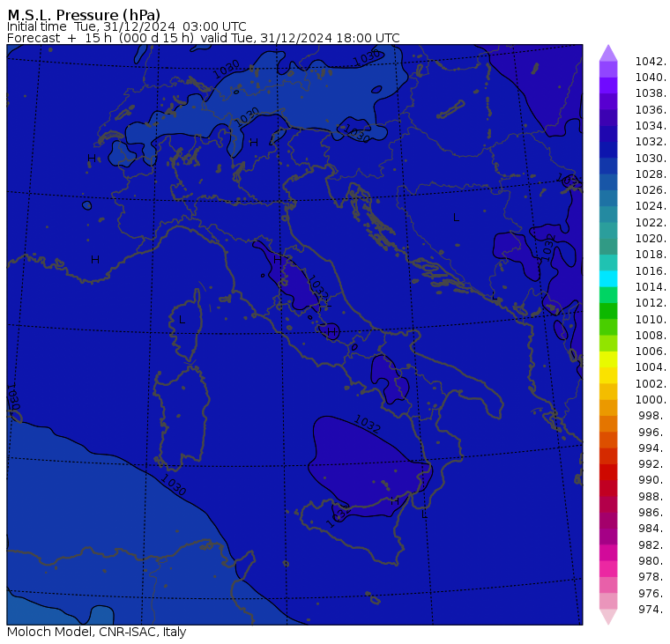Image resolution: width=670 pixels, height=644 pixels.
Task: Click the '996.' legend label
Action: pos(651,433)
